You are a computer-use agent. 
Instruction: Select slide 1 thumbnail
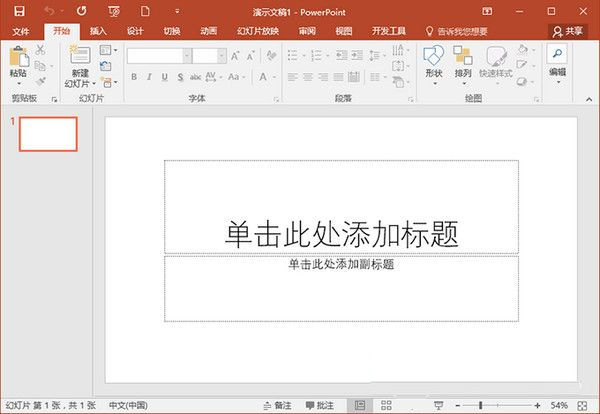click(48, 134)
